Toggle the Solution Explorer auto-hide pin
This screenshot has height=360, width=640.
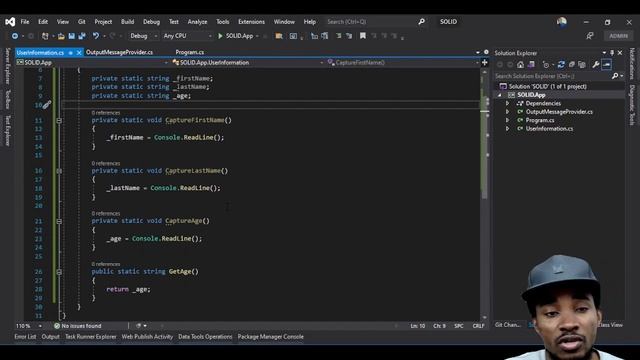(612, 53)
